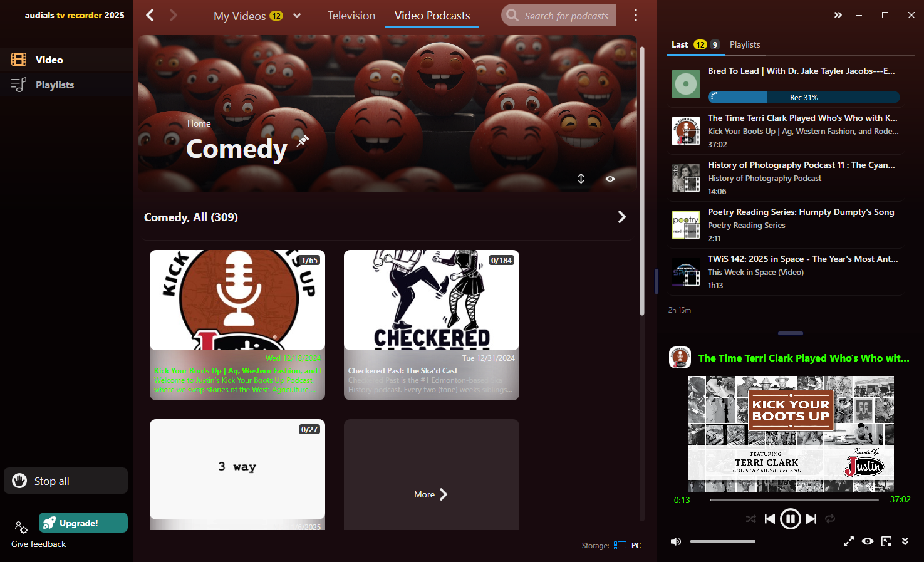Switch to the Last tab
Screen dimensions: 924x562
[680, 44]
